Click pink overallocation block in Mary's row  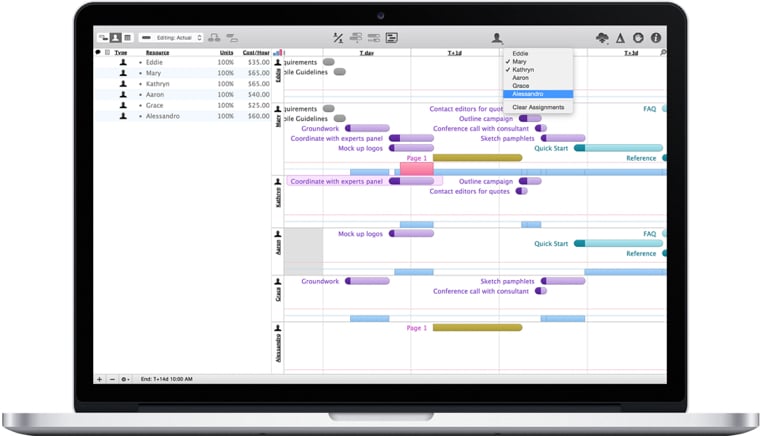click(417, 169)
